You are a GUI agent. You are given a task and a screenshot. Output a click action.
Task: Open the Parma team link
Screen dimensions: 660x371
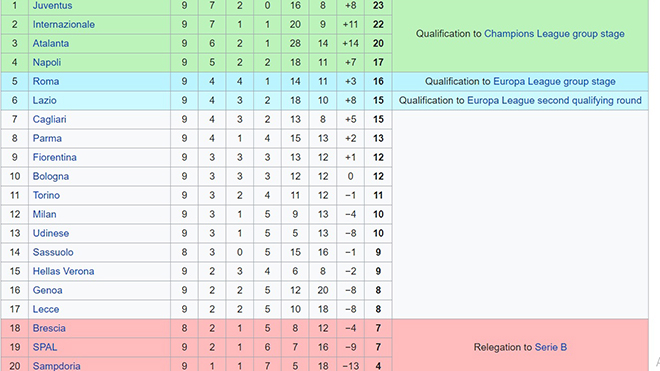coord(47,138)
